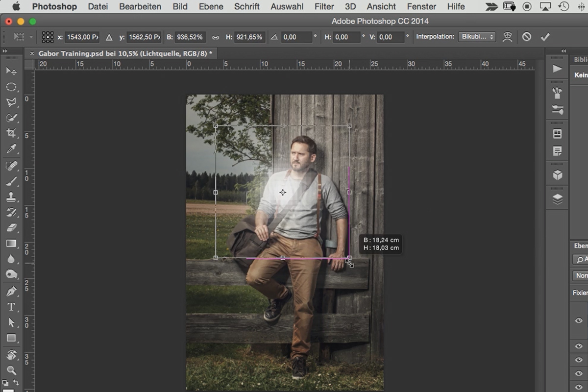Open the Properties panel icon
Screen dimensions: 588x392
coord(557,134)
